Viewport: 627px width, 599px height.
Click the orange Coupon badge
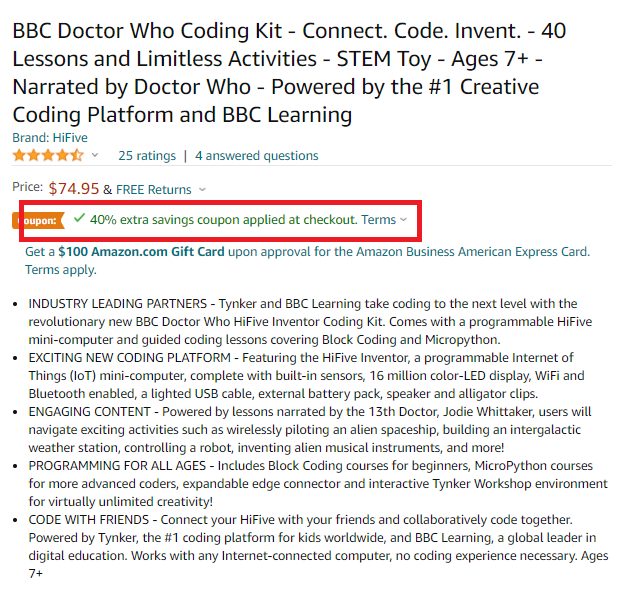tap(38, 220)
